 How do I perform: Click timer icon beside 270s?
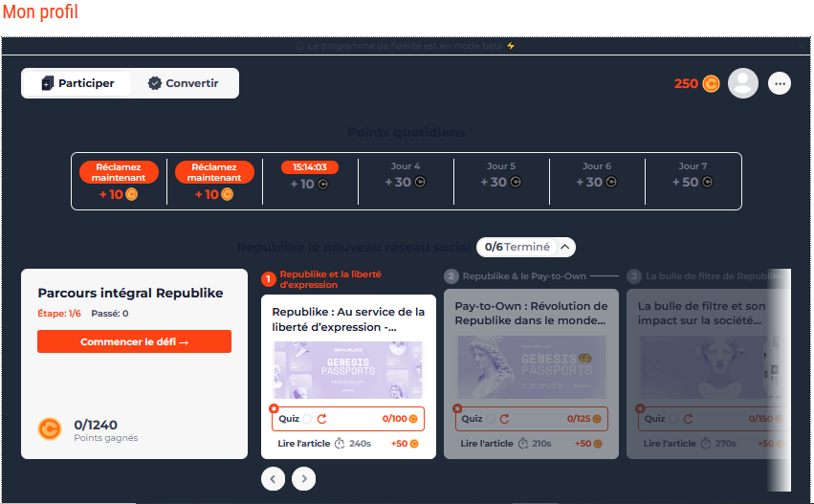tap(706, 443)
